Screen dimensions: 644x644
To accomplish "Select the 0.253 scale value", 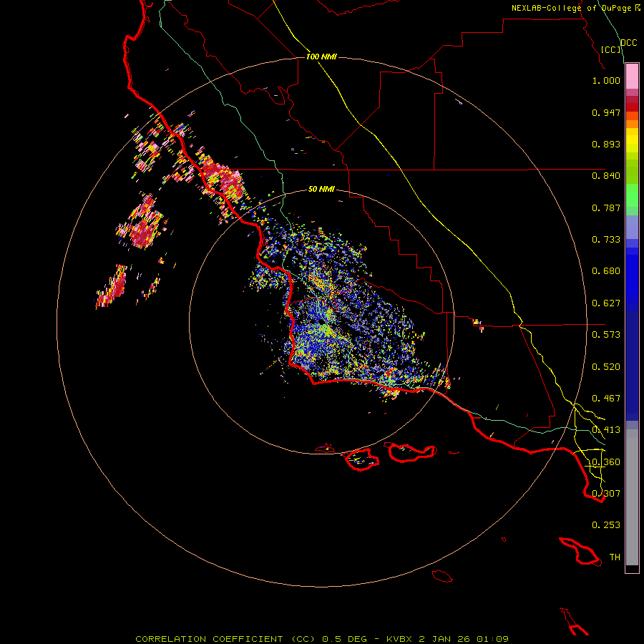I will point(606,525).
